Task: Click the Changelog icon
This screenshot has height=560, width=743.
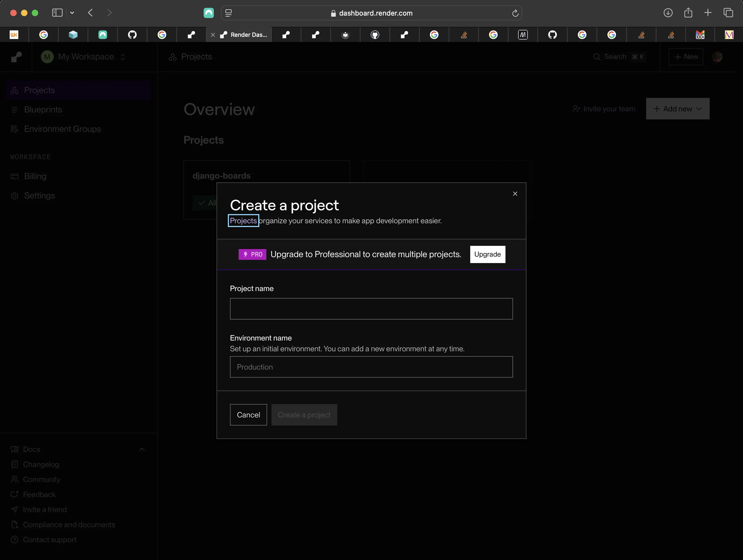Action: [15, 465]
